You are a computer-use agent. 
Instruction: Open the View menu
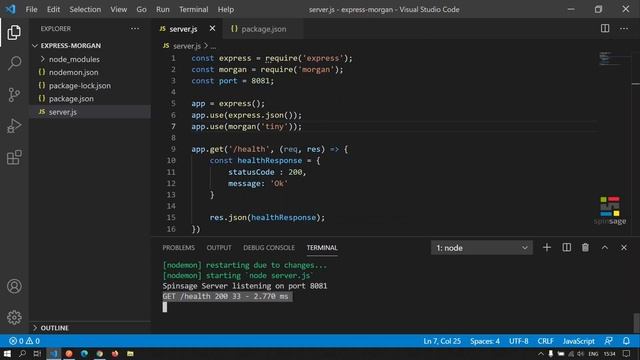pyautogui.click(x=118, y=9)
